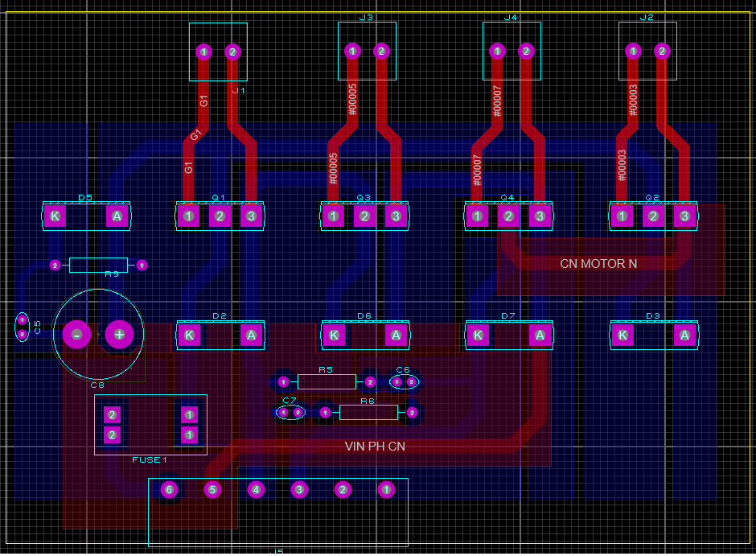756x556 pixels.
Task: Click the A pad of diode D5
Action: pos(117,216)
